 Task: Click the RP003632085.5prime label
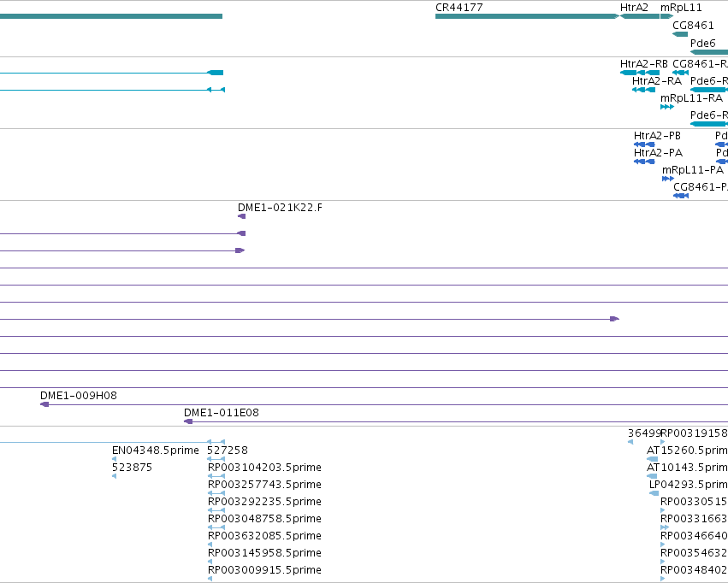pyautogui.click(x=264, y=536)
